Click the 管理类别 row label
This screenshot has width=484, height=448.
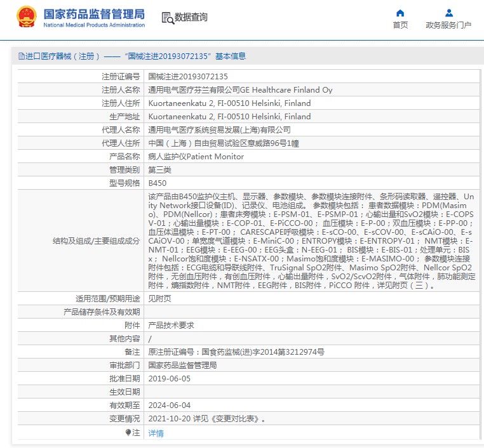pos(124,170)
